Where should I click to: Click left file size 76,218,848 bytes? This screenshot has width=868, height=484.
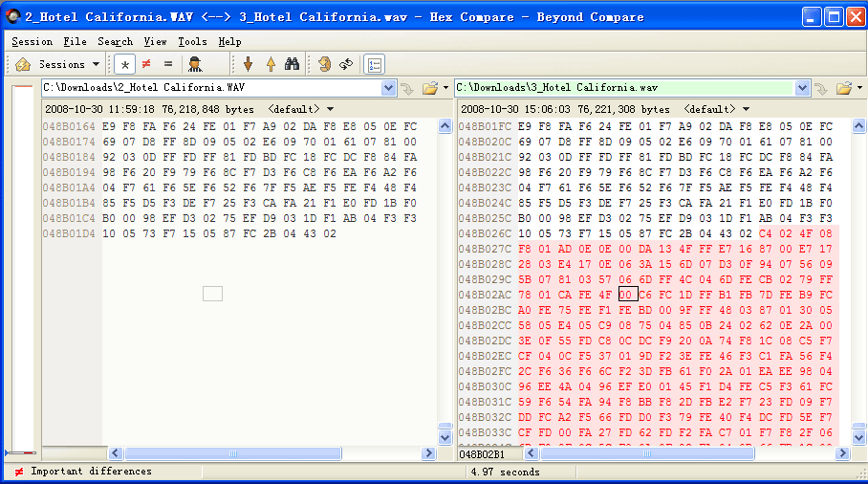[208, 109]
